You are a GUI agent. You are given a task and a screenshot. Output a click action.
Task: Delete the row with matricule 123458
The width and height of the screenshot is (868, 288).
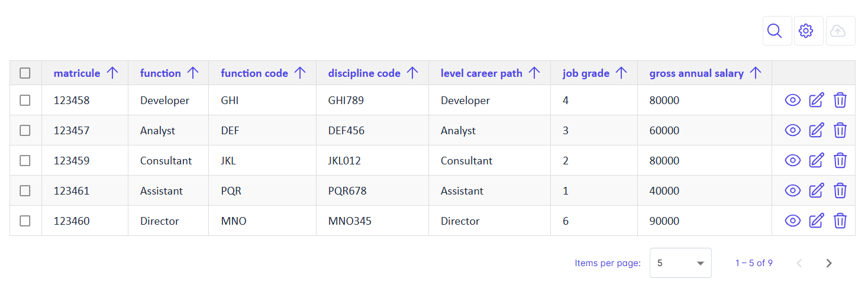(840, 101)
